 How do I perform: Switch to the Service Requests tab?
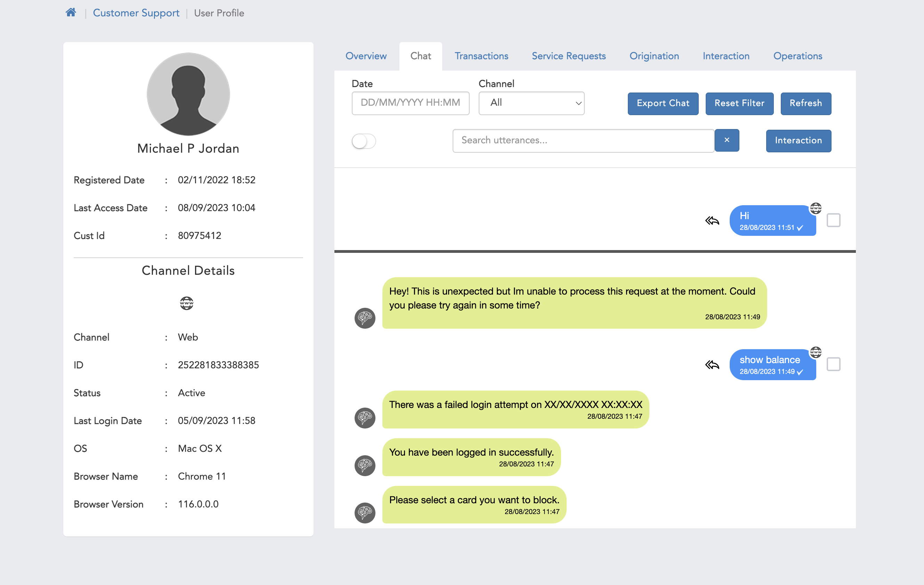point(569,56)
